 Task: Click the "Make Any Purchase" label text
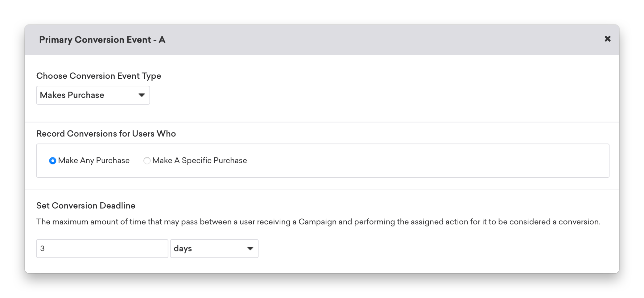pyautogui.click(x=94, y=160)
